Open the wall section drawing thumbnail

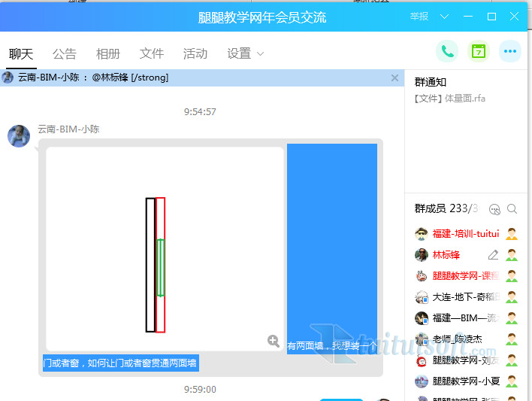click(165, 248)
